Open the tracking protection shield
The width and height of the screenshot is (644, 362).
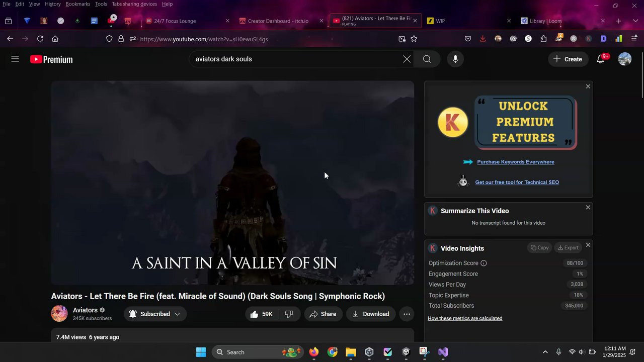pos(109,39)
